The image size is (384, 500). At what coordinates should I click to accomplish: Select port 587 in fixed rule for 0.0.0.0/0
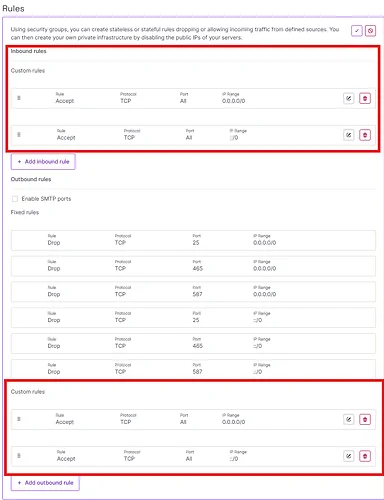197,294
